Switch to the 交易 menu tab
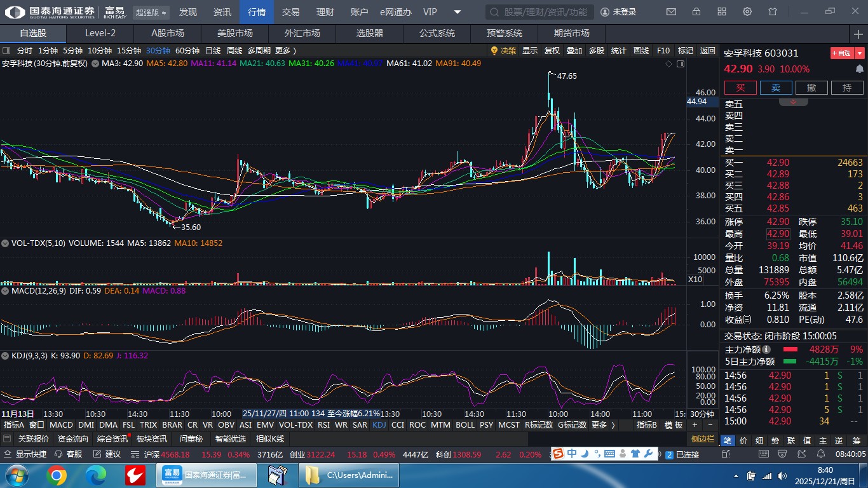This screenshot has height=488, width=868. coord(290,12)
